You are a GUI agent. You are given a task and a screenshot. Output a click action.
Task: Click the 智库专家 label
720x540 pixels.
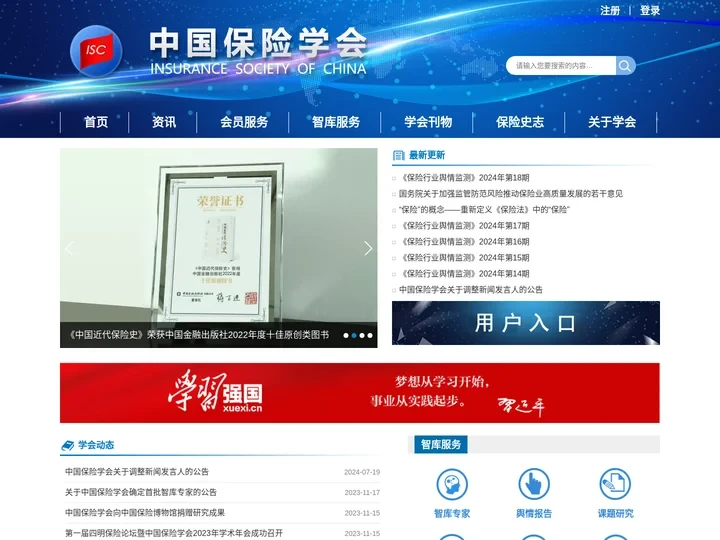pos(452,514)
